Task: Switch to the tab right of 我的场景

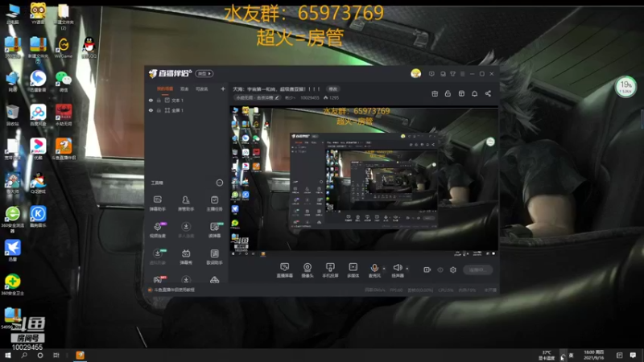Action: [184, 88]
